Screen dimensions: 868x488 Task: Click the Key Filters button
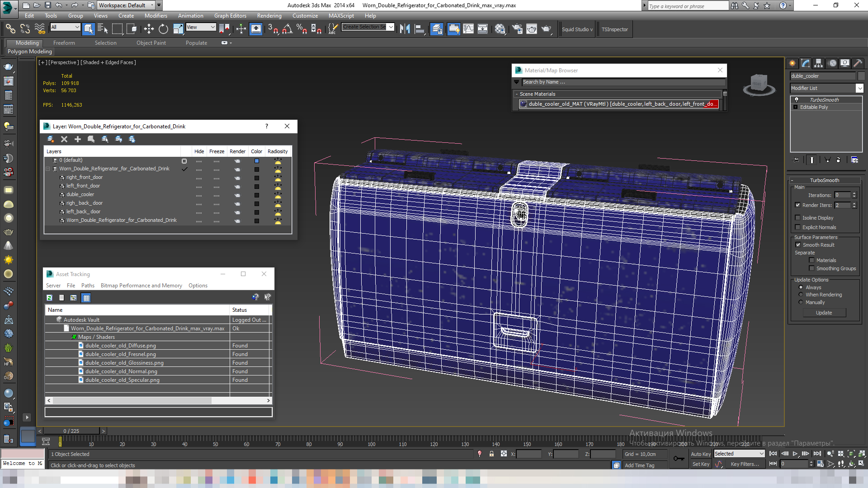[745, 464]
